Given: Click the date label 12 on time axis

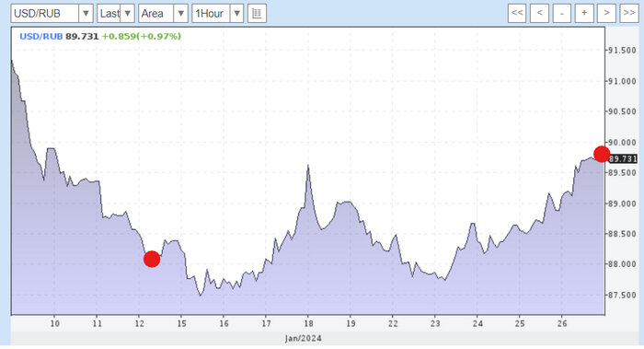Looking at the screenshot, I should [139, 324].
